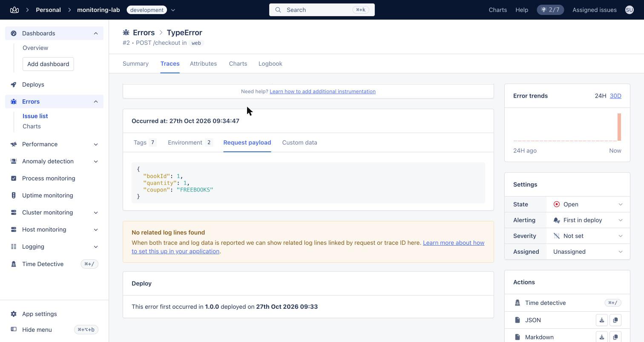644x342 pixels.
Task: Open the Severity dropdown Not set
Action: point(588,236)
